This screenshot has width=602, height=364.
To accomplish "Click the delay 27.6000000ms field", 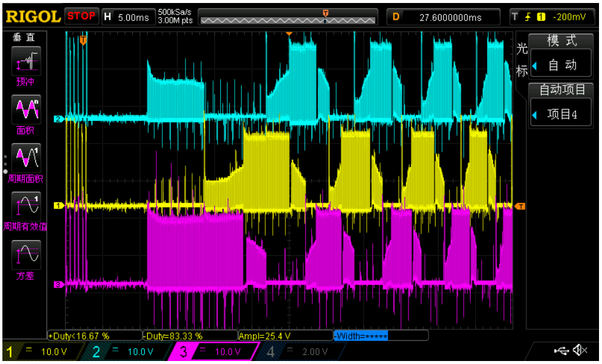I will click(443, 17).
